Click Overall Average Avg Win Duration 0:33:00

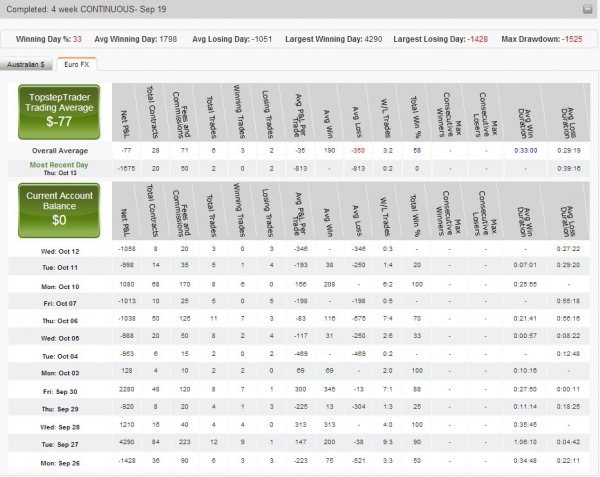pyautogui.click(x=525, y=150)
